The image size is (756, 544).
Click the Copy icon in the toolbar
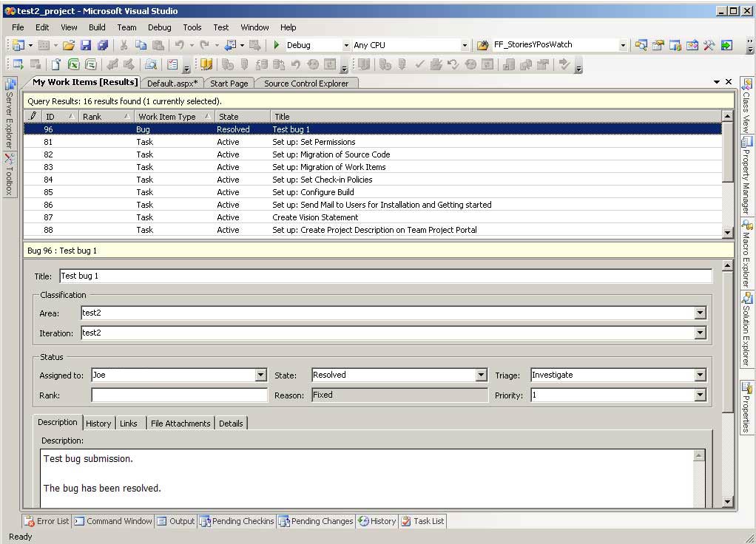[x=141, y=45]
